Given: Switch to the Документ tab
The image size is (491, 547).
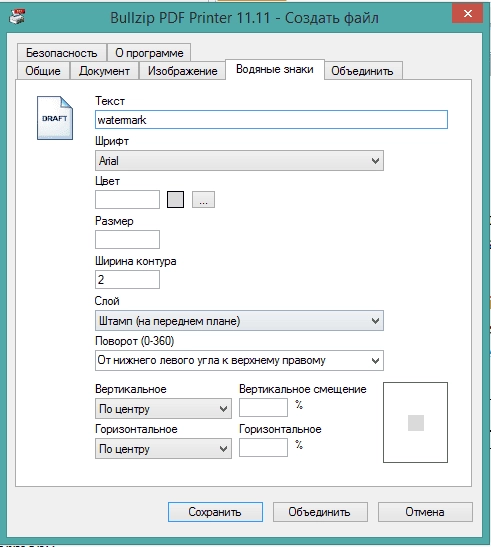Looking at the screenshot, I should [104, 71].
